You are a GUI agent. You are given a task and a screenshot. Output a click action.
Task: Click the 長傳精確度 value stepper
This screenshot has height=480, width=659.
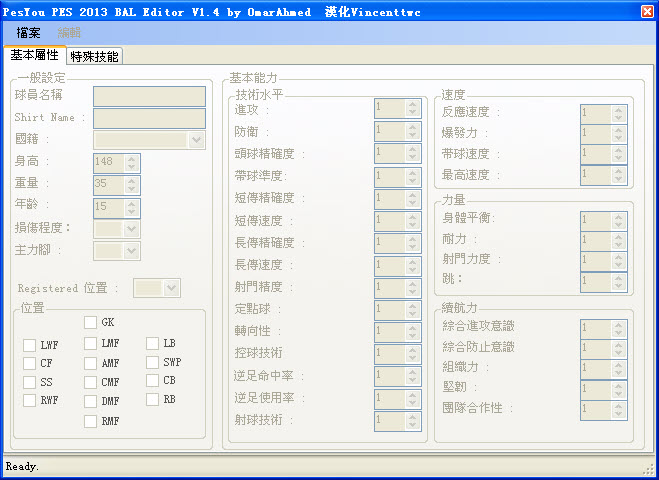[398, 243]
